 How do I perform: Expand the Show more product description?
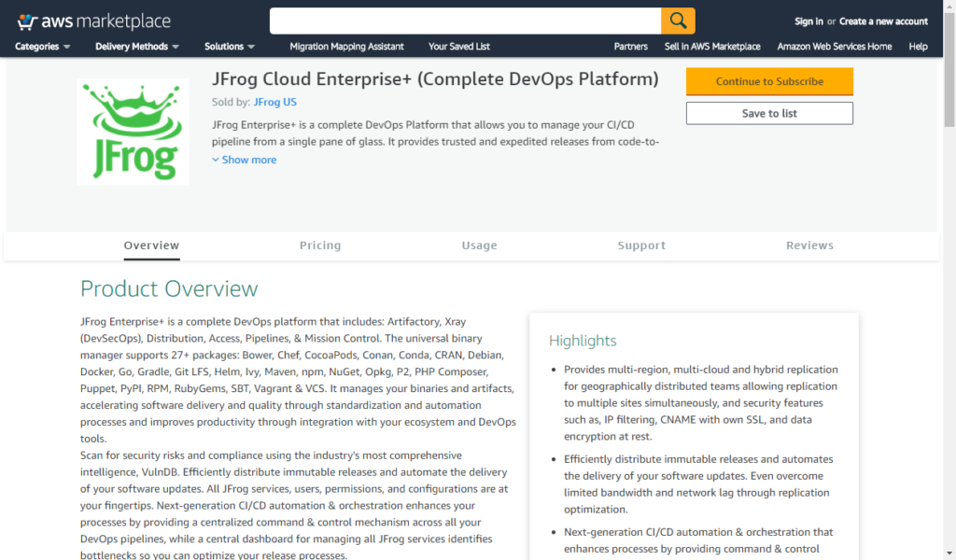(x=244, y=160)
